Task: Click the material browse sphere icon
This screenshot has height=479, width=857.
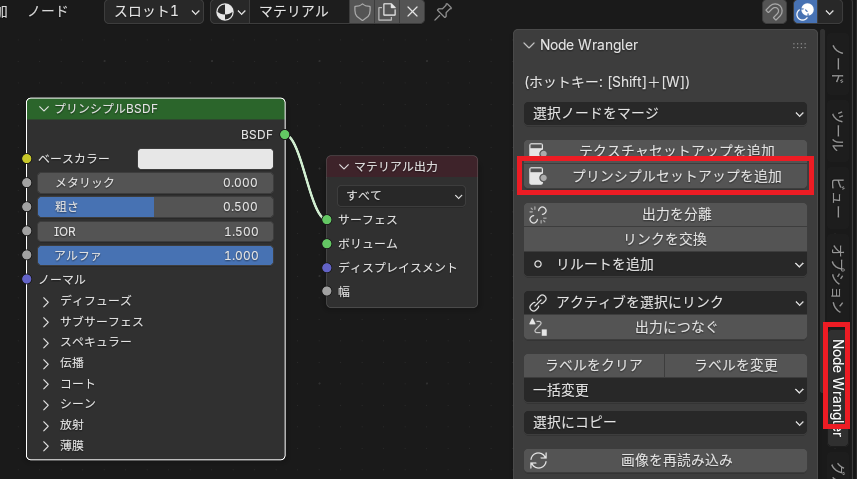Action: 225,12
